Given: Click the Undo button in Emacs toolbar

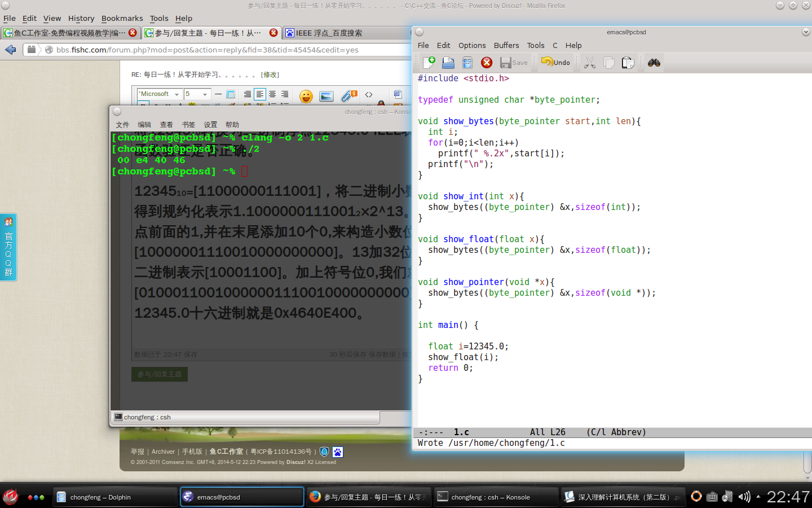Looking at the screenshot, I should (x=555, y=62).
